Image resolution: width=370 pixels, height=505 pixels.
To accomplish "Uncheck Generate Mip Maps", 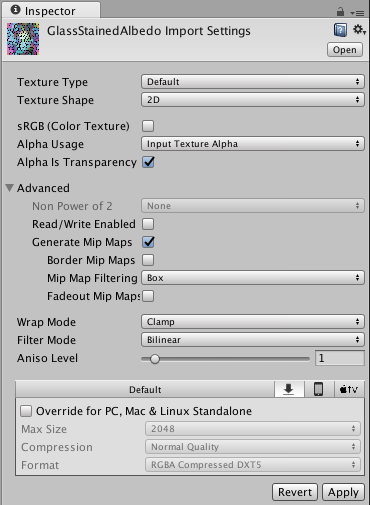I will point(148,242).
